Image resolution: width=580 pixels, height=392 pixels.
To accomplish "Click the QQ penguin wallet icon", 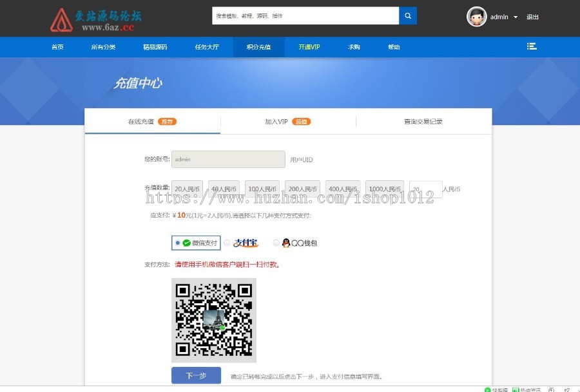I will click(286, 243).
